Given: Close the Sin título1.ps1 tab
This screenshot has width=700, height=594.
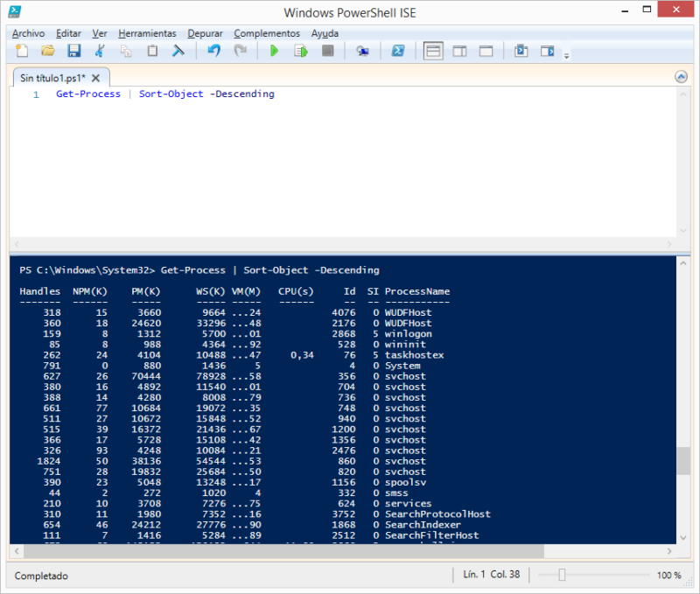Looking at the screenshot, I should pos(97,78).
